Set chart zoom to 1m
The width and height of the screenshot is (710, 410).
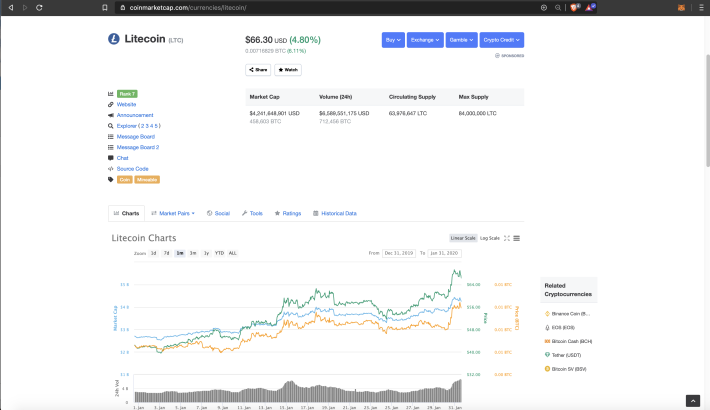pyautogui.click(x=180, y=253)
